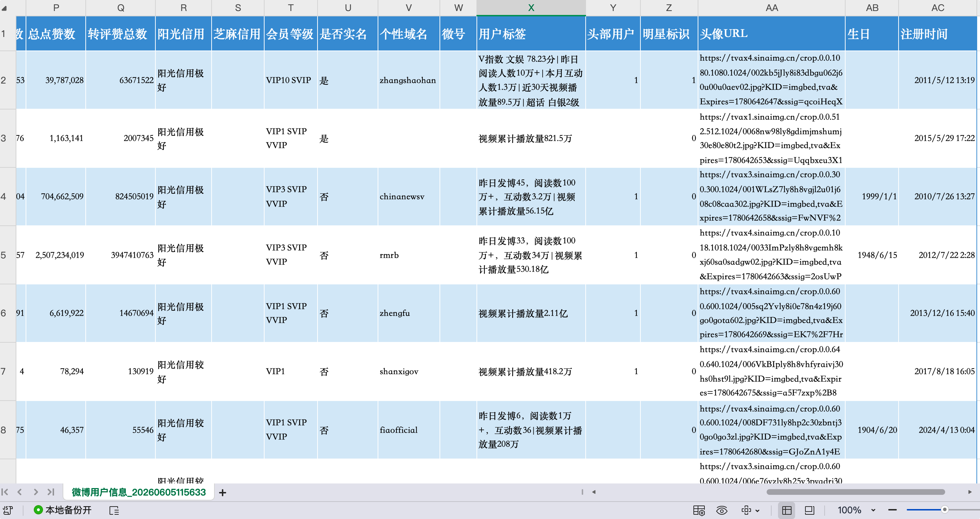Select cell containing zhangshaohan
The width and height of the screenshot is (980, 519).
pyautogui.click(x=409, y=80)
